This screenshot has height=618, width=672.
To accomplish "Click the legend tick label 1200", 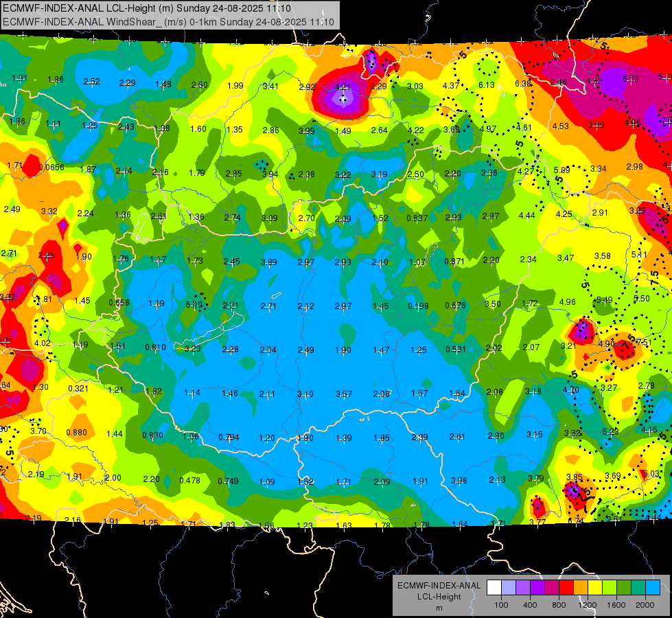I will coord(587,605).
